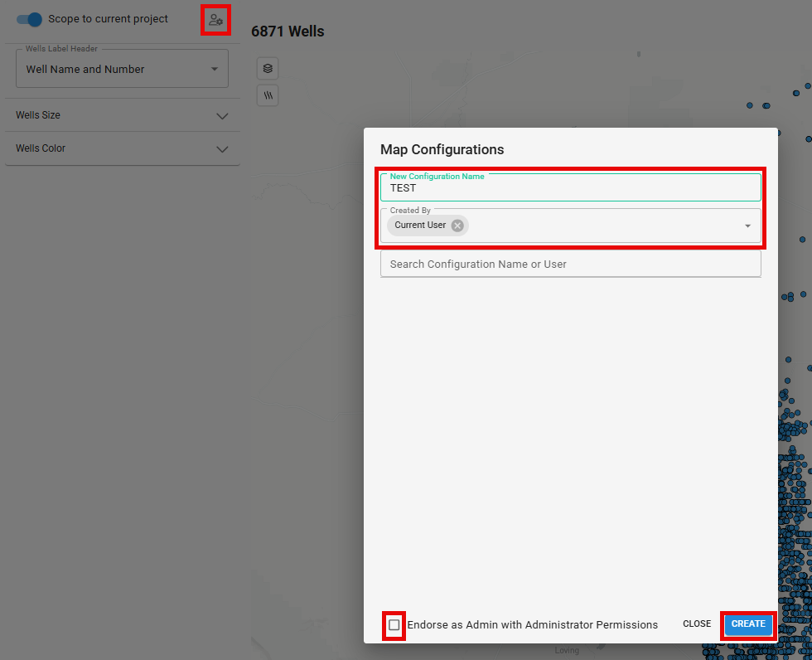Focus the Search Configuration Name or User box

point(570,264)
